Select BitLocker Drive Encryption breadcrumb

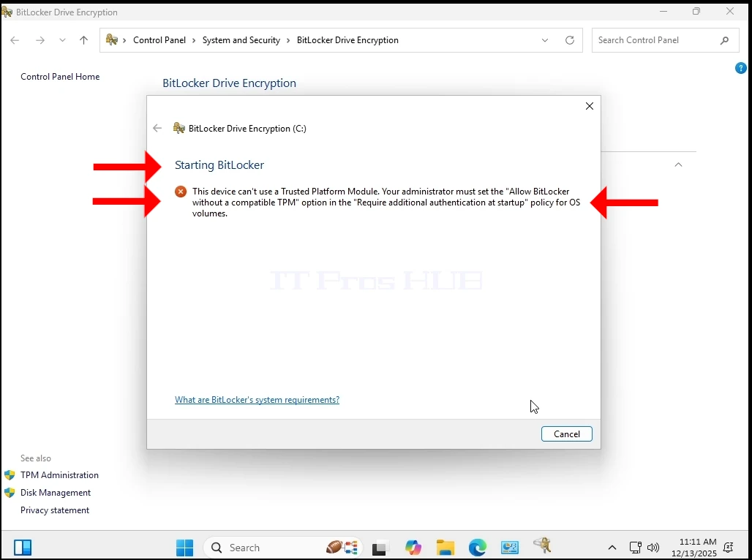pos(347,40)
